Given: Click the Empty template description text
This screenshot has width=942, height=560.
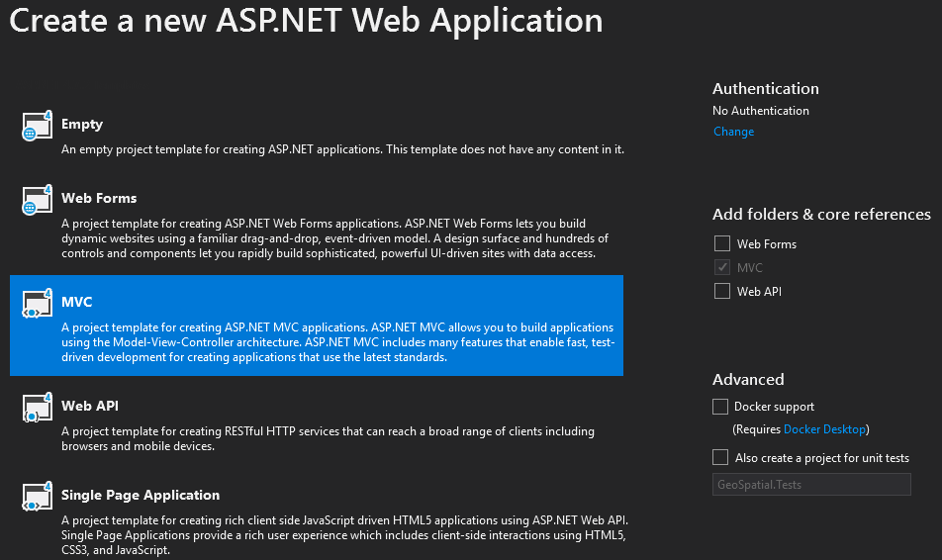Looking at the screenshot, I should pyautogui.click(x=342, y=149).
